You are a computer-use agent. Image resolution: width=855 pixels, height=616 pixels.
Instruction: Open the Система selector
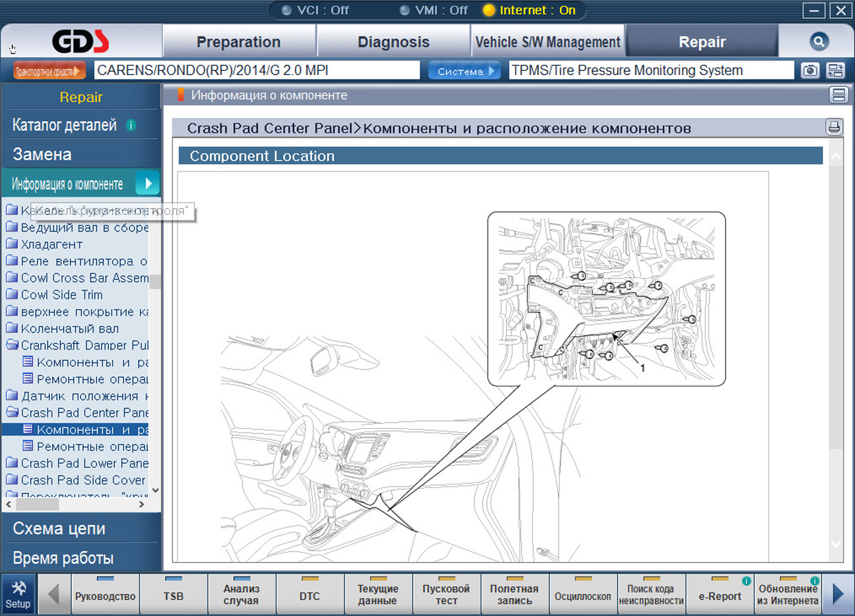pyautogui.click(x=465, y=71)
